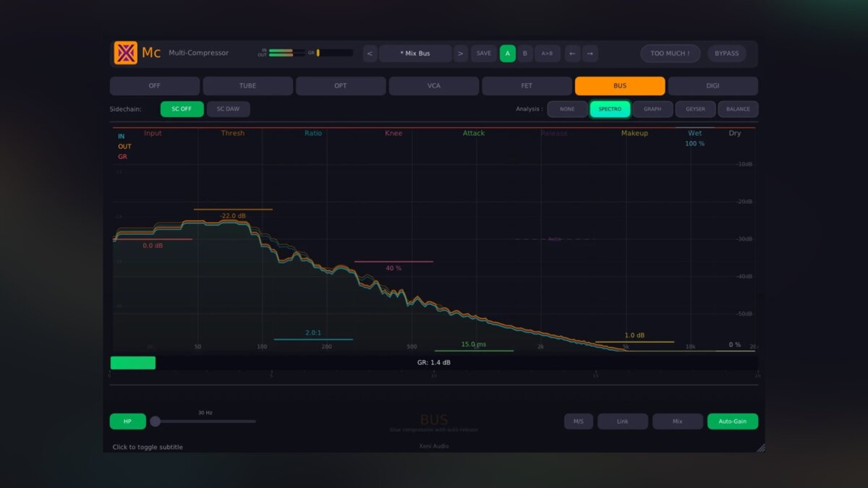868x488 pixels.
Task: Click the HP frequency slider handle
Action: pos(155,421)
